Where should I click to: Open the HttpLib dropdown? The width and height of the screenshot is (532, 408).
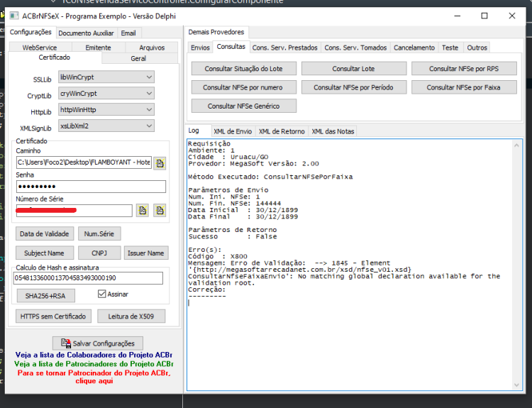tap(106, 110)
